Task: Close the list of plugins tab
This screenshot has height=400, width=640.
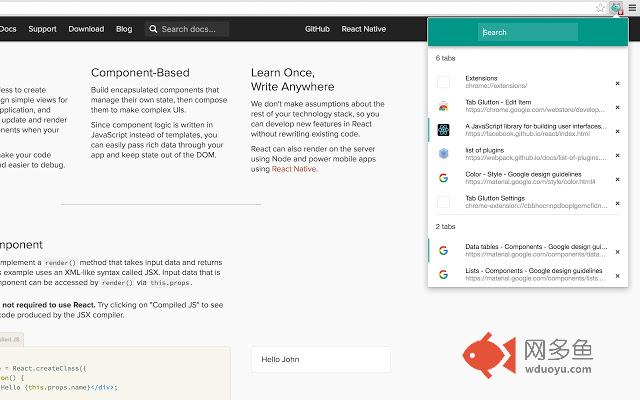Action: (618, 156)
